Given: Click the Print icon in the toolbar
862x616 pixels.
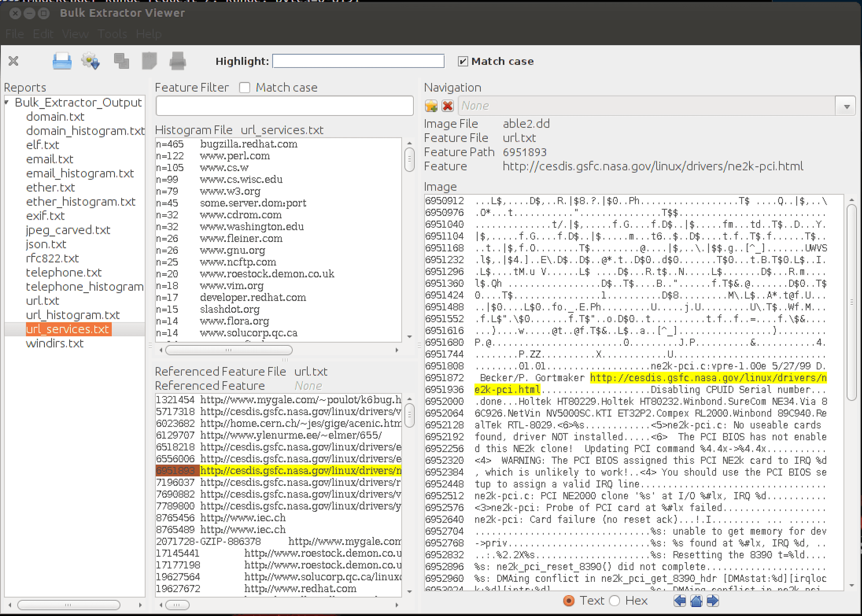Looking at the screenshot, I should click(x=177, y=61).
